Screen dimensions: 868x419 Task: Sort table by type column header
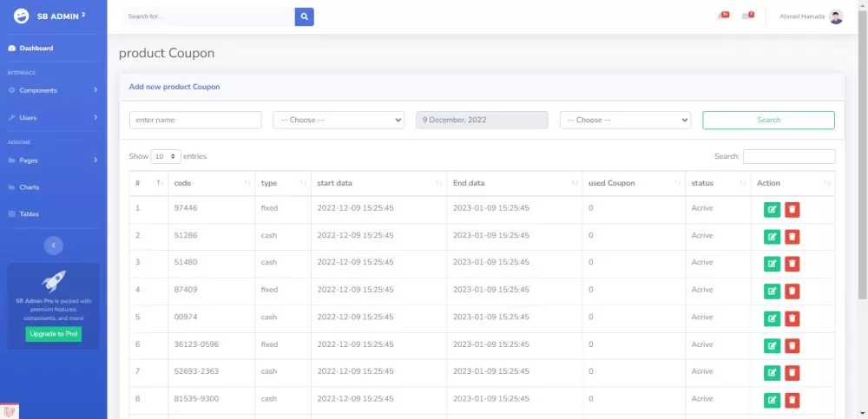tap(283, 183)
